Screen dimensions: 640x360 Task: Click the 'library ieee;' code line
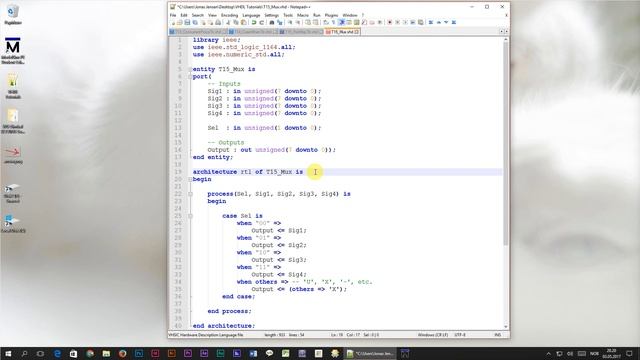217,40
